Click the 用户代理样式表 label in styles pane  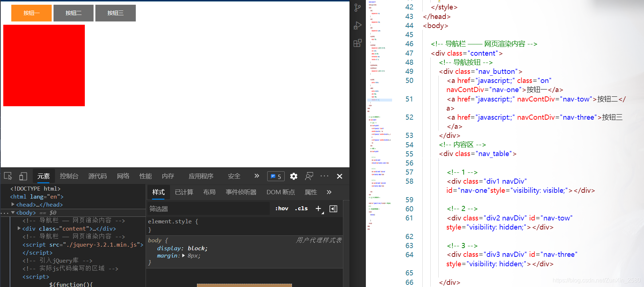pos(319,240)
